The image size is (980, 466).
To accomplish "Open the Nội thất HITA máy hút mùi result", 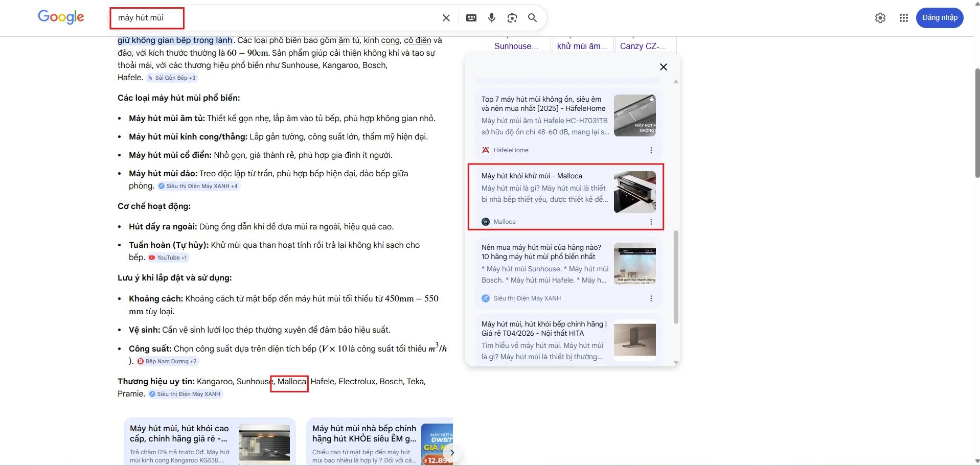I will [544, 329].
